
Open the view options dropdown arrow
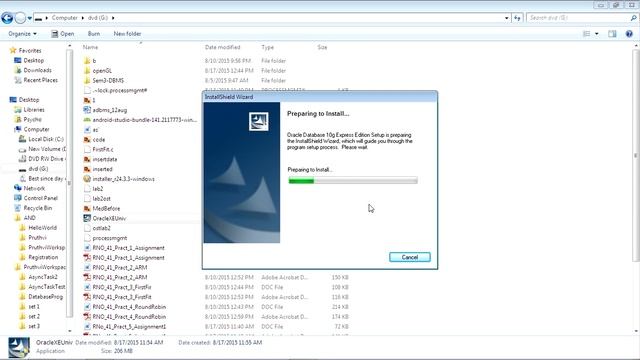pos(597,34)
